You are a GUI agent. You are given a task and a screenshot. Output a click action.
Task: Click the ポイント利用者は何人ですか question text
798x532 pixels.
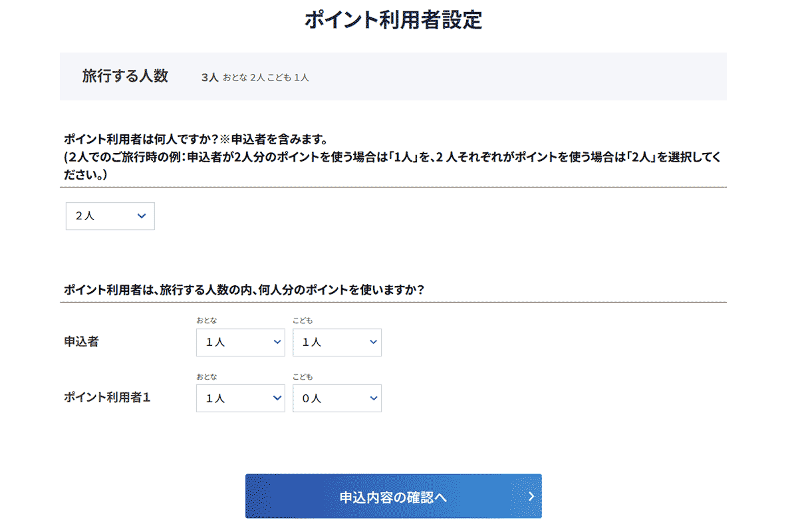click(196, 140)
